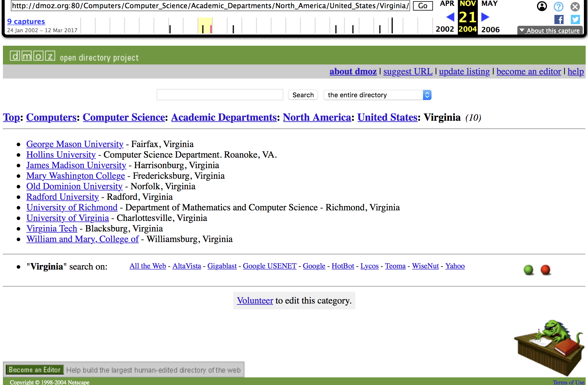Viewport: 588px width, 385px height.
Task: Go to Computer Science in the breadcrumb
Action: 124,117
